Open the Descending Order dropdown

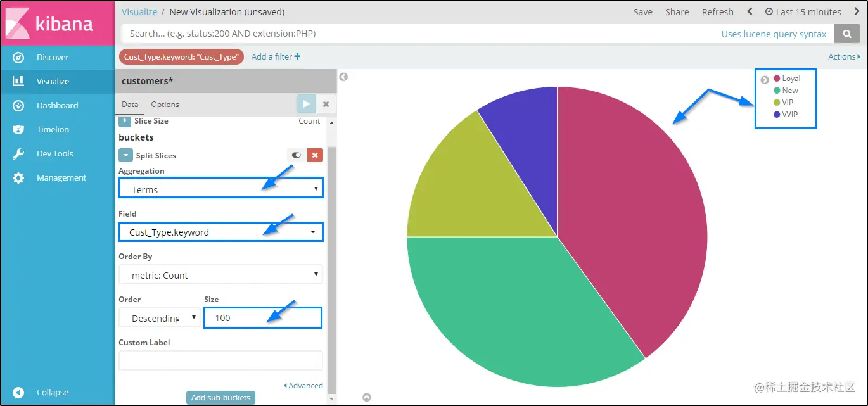160,318
